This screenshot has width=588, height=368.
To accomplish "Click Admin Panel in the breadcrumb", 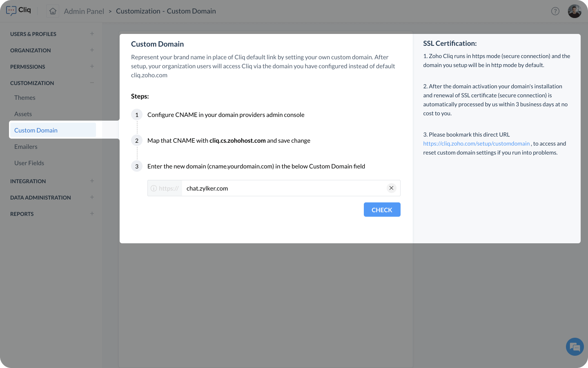I will pos(84,11).
